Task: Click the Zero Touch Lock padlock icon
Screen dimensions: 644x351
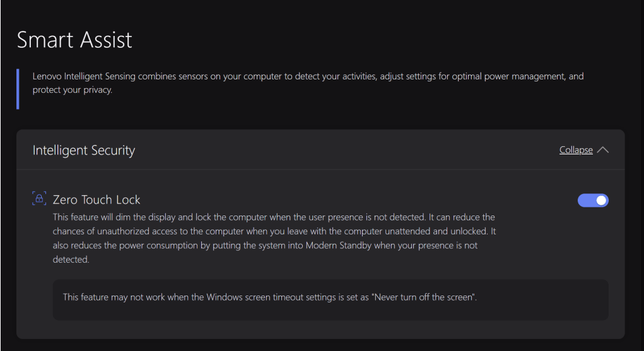Action: click(39, 199)
